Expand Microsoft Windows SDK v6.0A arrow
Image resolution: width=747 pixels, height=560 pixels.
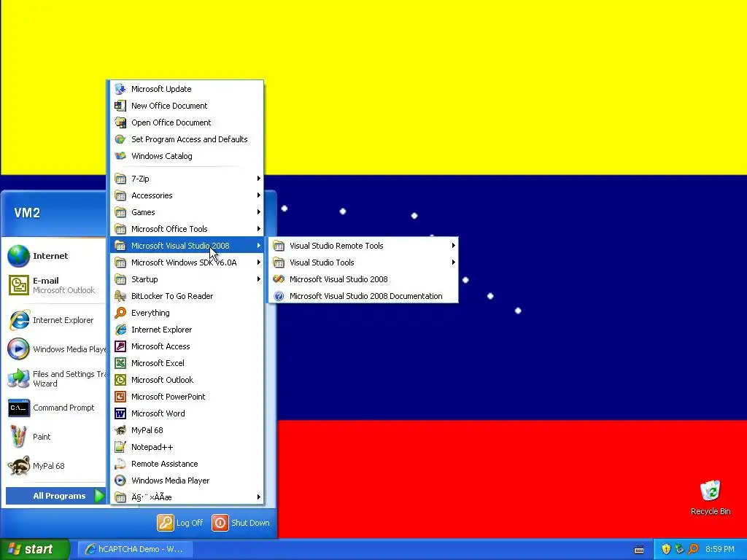pyautogui.click(x=259, y=262)
